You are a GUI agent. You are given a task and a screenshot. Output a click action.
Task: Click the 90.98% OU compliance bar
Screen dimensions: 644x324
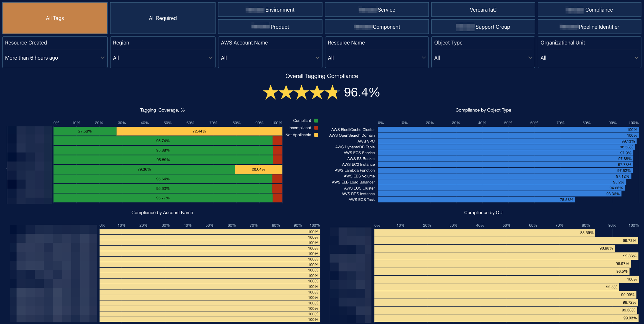click(495, 248)
